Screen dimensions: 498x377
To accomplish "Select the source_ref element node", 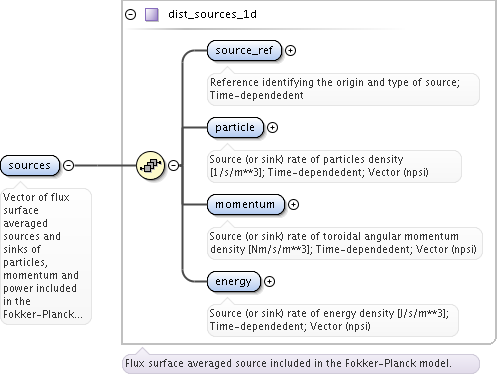I will click(x=244, y=50).
